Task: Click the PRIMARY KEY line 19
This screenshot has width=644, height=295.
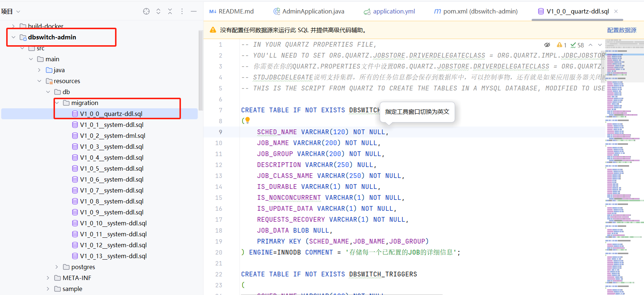Action: click(x=343, y=241)
